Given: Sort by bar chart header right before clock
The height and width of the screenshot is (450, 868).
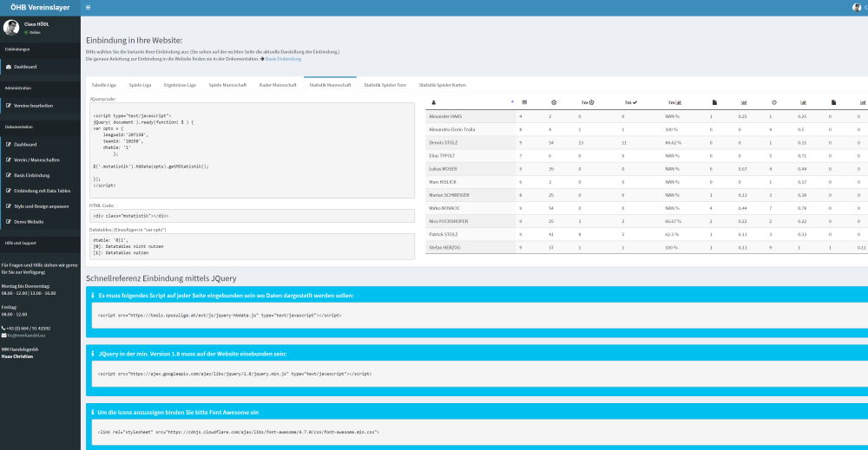Looking at the screenshot, I should [744, 102].
